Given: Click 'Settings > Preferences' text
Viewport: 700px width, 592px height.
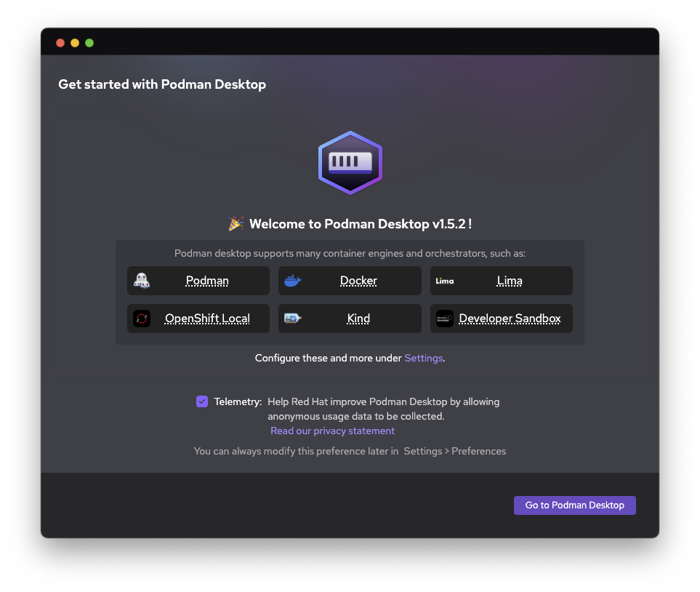Looking at the screenshot, I should (x=455, y=451).
